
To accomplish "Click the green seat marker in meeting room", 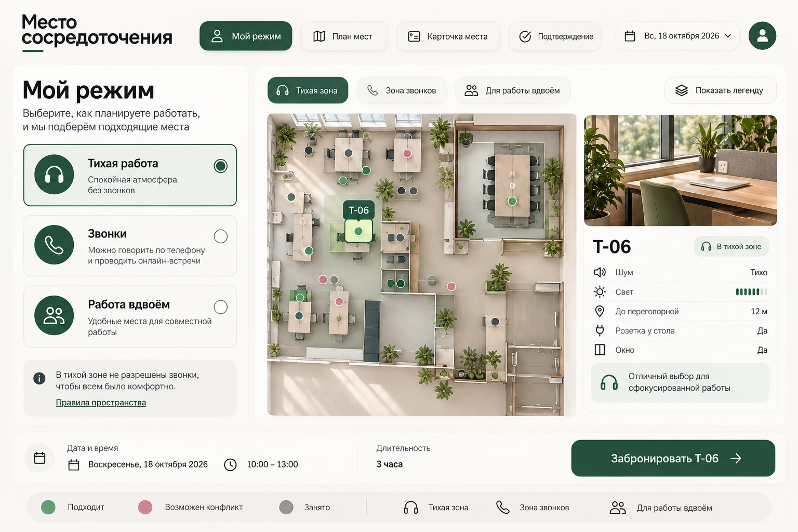I will tap(512, 201).
